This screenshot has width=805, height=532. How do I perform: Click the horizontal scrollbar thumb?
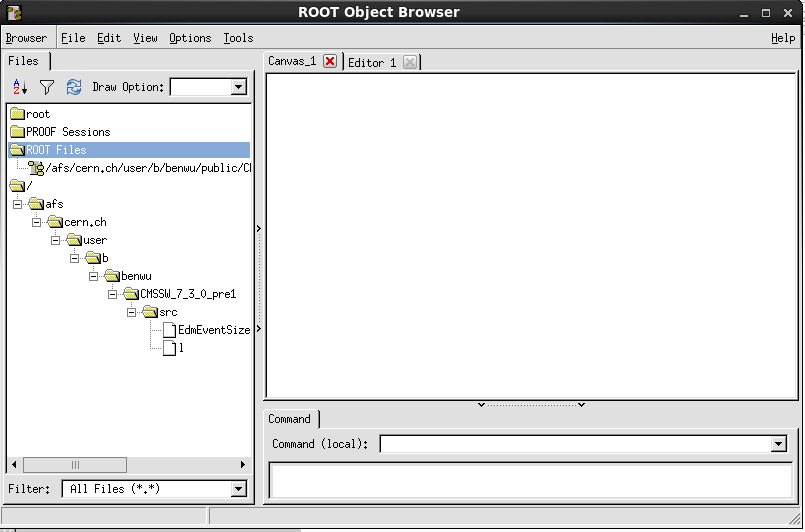[75, 465]
